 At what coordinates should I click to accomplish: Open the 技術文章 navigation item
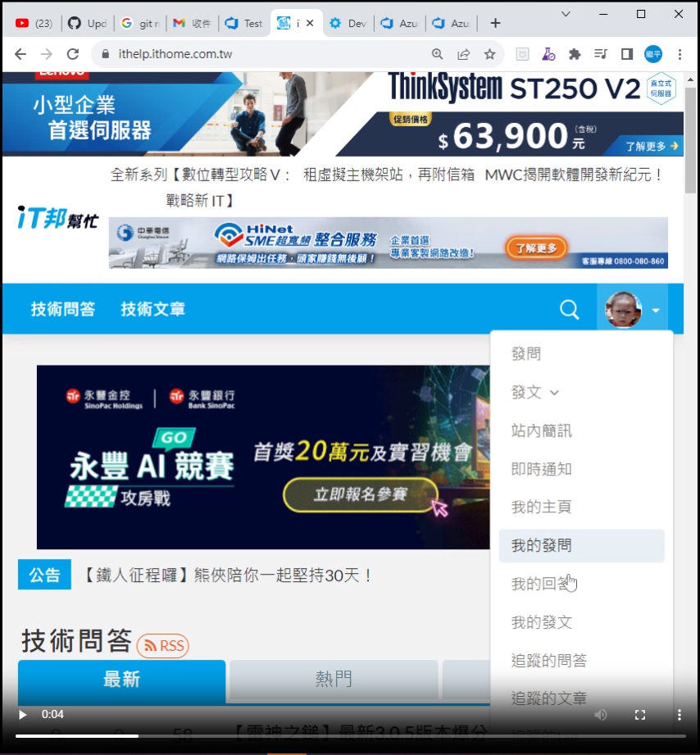152,309
